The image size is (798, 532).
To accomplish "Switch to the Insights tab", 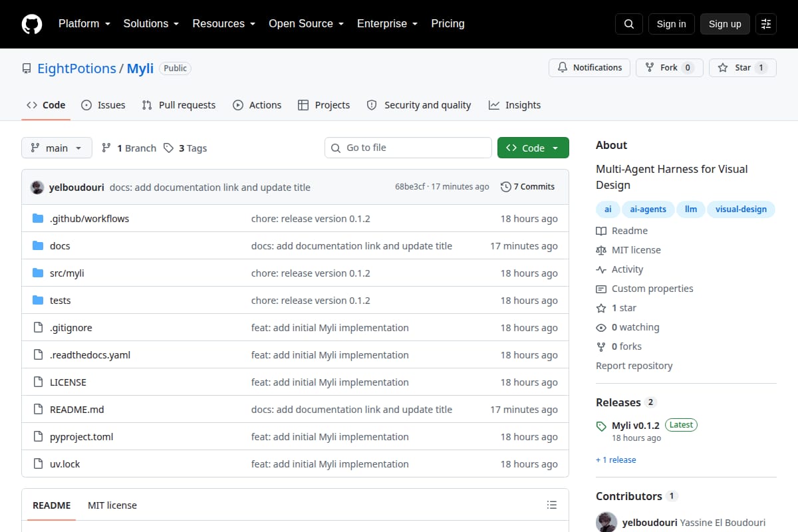I will tap(515, 105).
